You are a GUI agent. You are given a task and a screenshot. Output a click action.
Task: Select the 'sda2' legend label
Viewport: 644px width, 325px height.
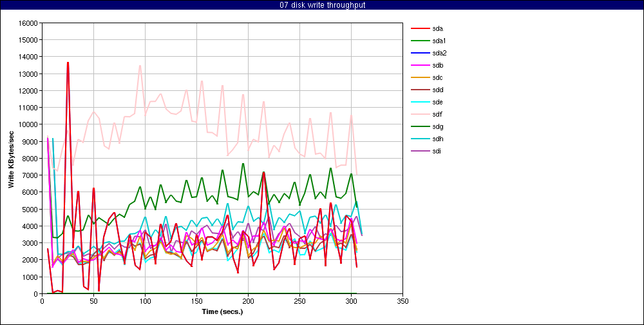439,53
